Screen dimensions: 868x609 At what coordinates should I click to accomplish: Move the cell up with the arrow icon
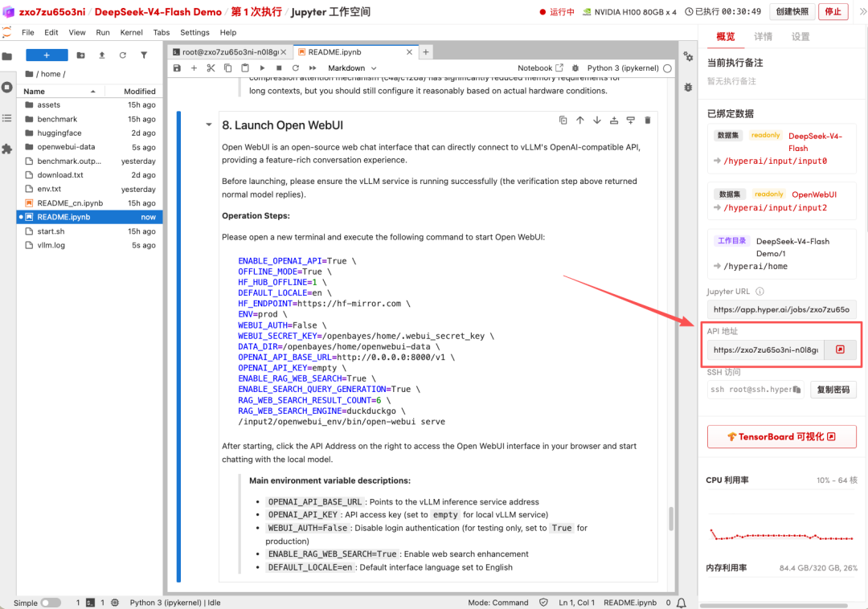[580, 120]
